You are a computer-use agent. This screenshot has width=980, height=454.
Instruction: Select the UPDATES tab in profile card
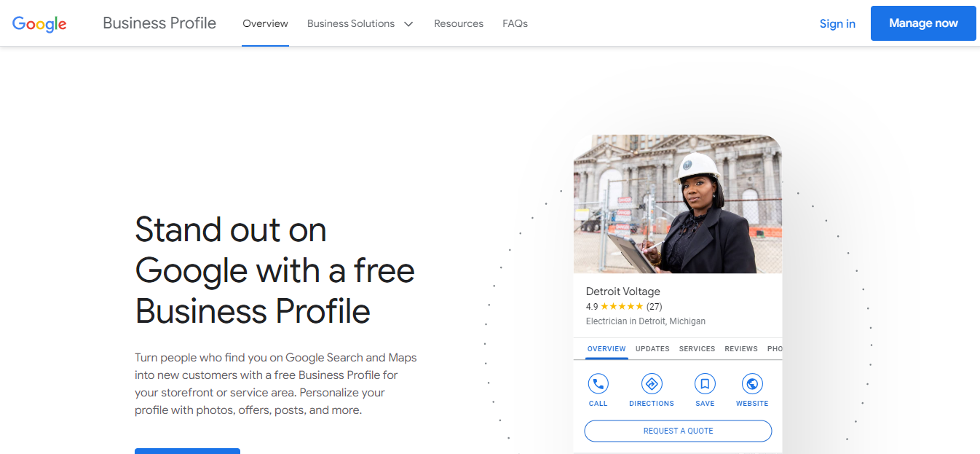[652, 349]
